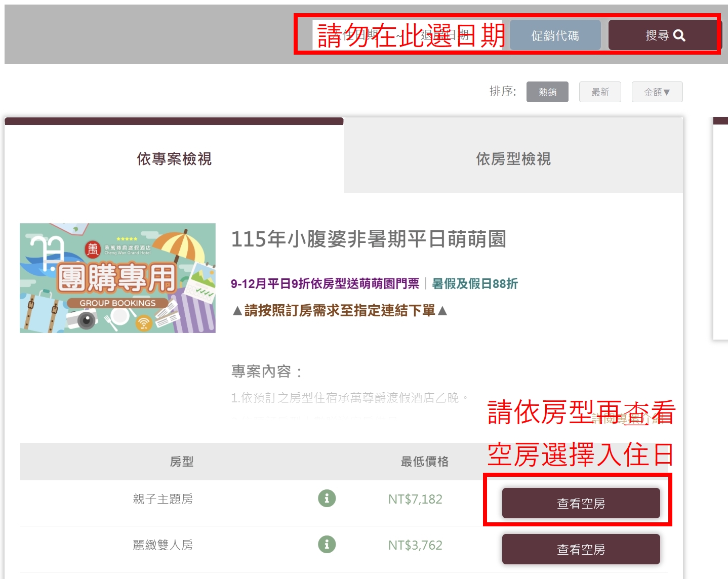The width and height of the screenshot is (728, 579).
Task: Show info icon for 麗緻雙人房
Action: [x=327, y=544]
